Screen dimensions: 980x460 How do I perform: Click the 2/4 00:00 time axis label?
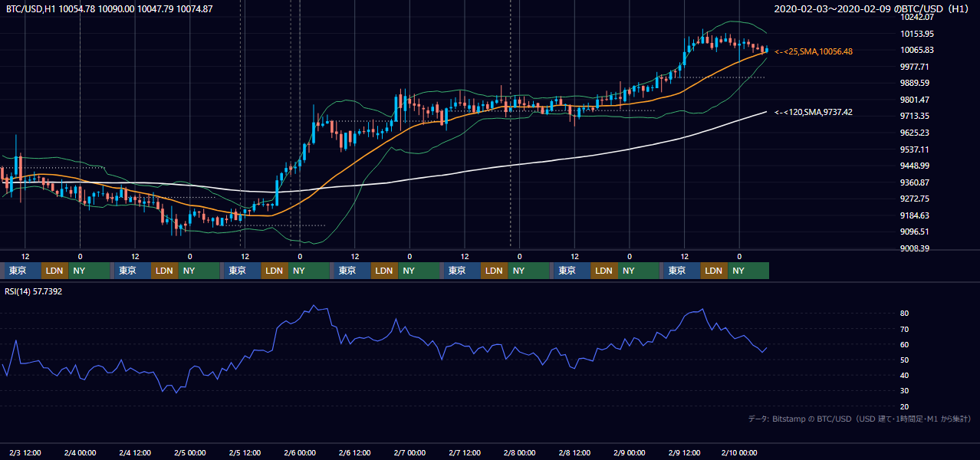click(x=80, y=452)
